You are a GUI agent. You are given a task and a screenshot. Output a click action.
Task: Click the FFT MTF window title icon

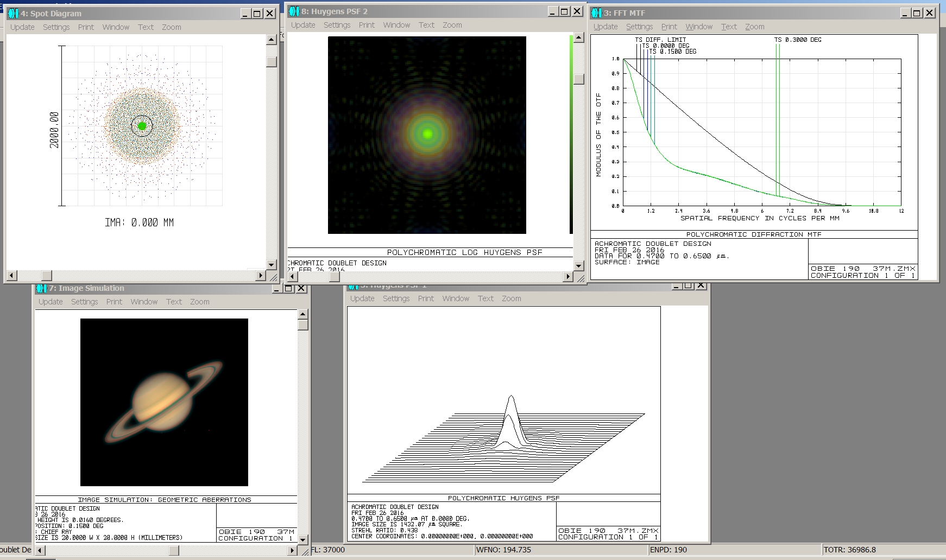point(597,13)
